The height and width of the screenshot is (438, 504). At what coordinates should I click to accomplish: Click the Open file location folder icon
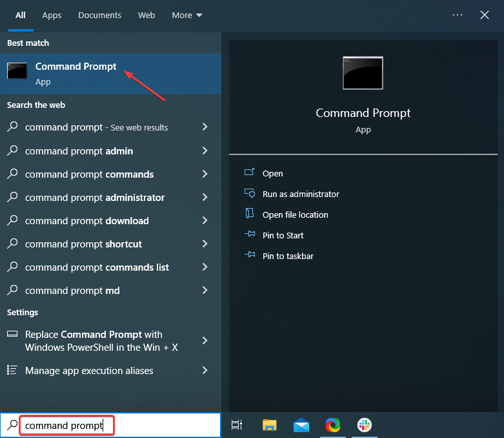point(250,213)
